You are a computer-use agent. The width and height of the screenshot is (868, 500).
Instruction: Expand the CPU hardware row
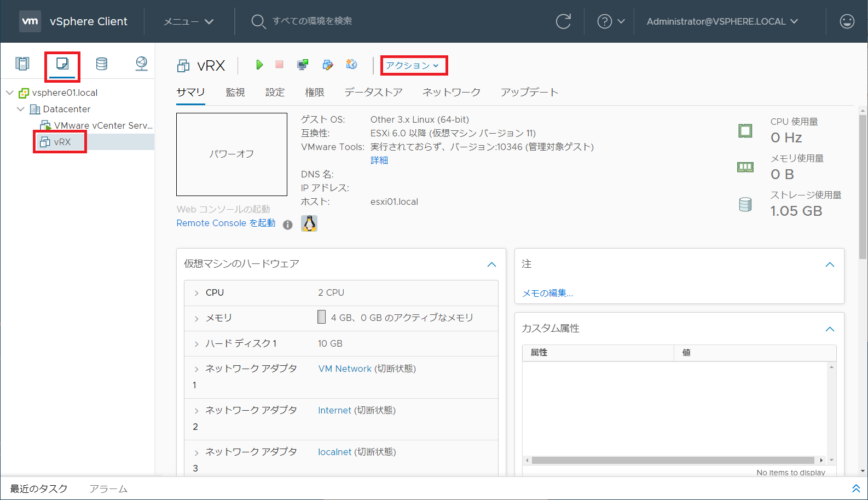pyautogui.click(x=196, y=293)
